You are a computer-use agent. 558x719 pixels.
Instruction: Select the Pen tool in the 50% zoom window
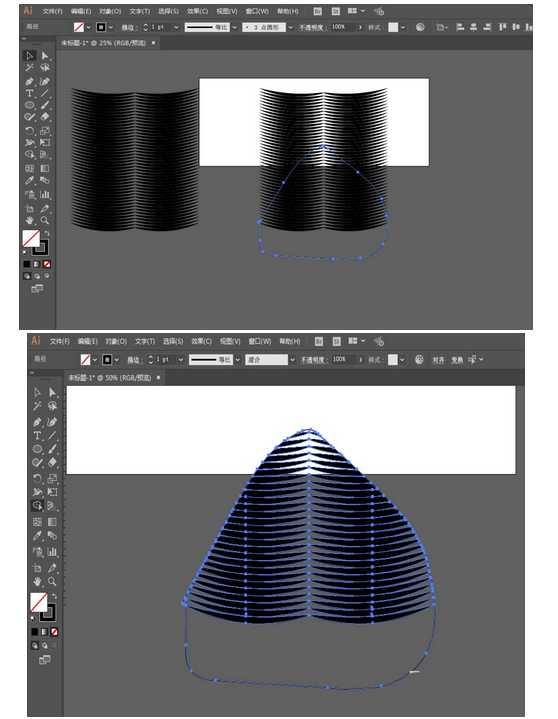pyautogui.click(x=37, y=421)
